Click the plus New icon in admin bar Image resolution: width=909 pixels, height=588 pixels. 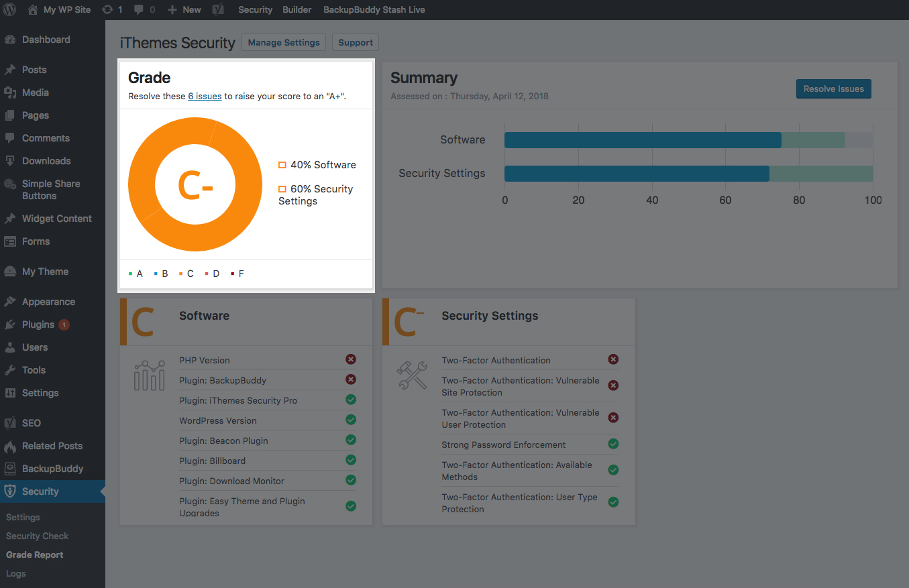click(x=172, y=9)
